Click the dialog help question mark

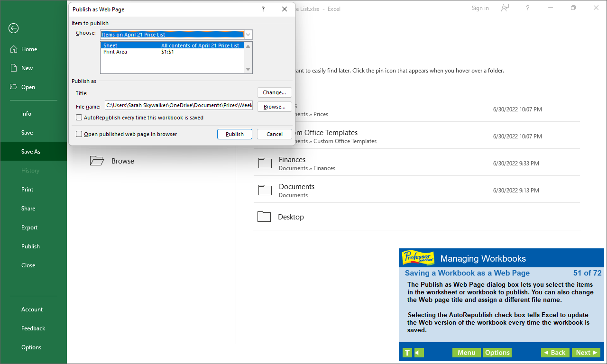(x=263, y=9)
